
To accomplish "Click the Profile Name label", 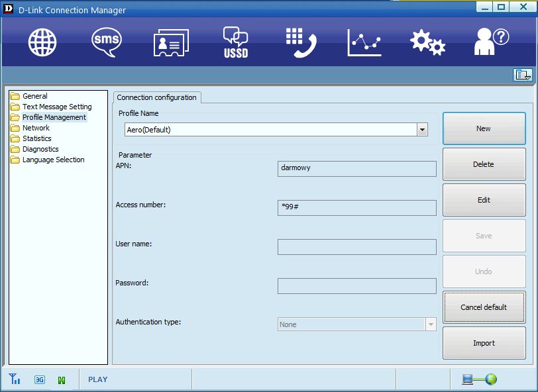I will click(138, 113).
